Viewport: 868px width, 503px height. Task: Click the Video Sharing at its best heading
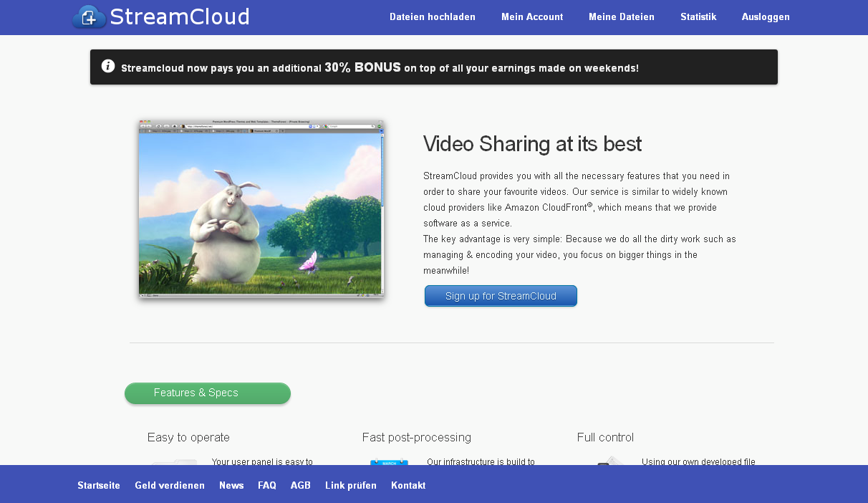(532, 144)
